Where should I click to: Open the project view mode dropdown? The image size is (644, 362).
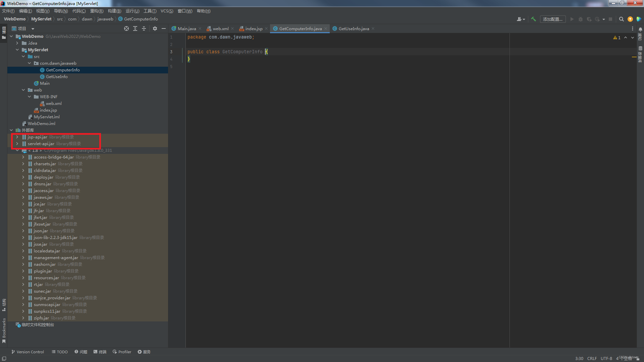pos(33,29)
